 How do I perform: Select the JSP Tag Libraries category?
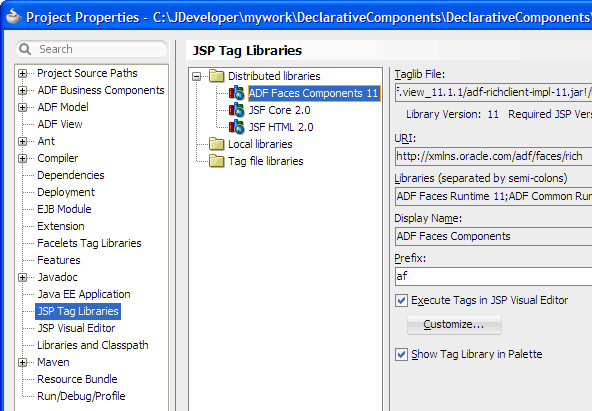point(78,311)
